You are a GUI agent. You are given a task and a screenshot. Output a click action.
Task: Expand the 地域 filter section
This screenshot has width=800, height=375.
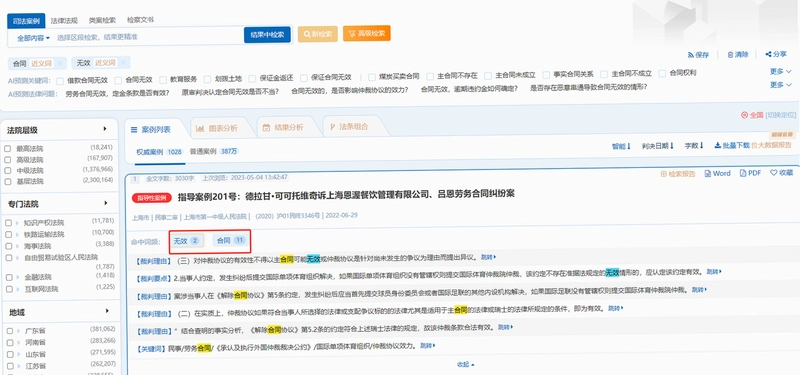pos(107,311)
